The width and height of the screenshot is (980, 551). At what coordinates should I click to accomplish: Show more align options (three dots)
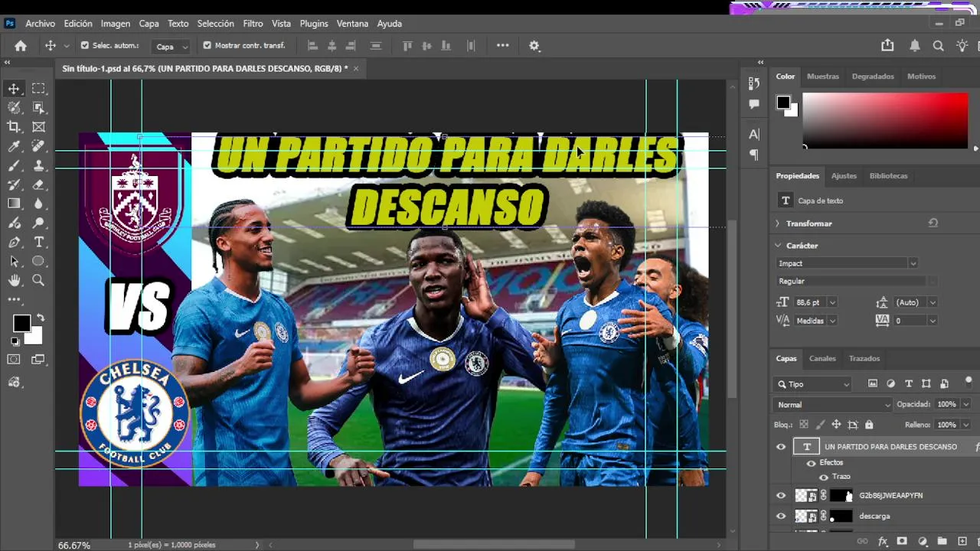(x=502, y=46)
